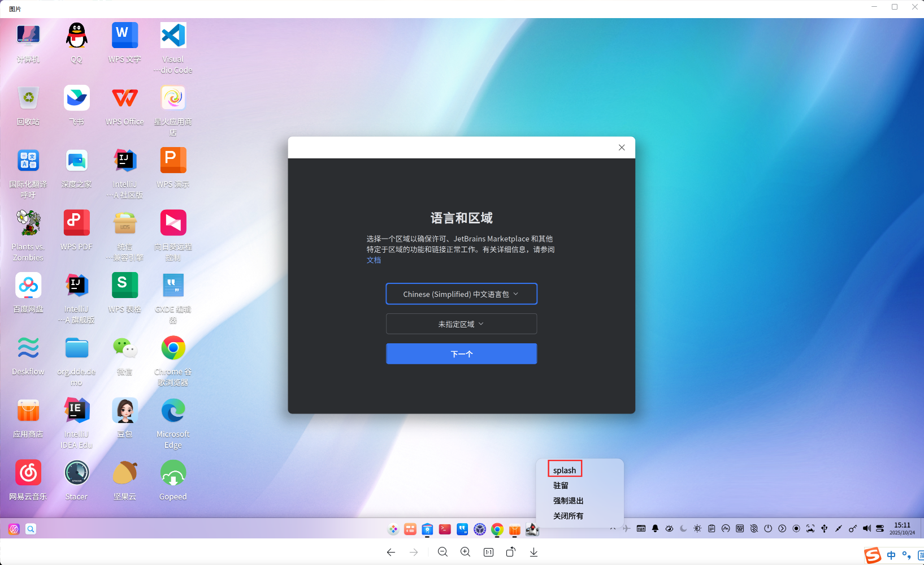Open the 豆包 desktop icon
The width and height of the screenshot is (924, 565).
(125, 411)
